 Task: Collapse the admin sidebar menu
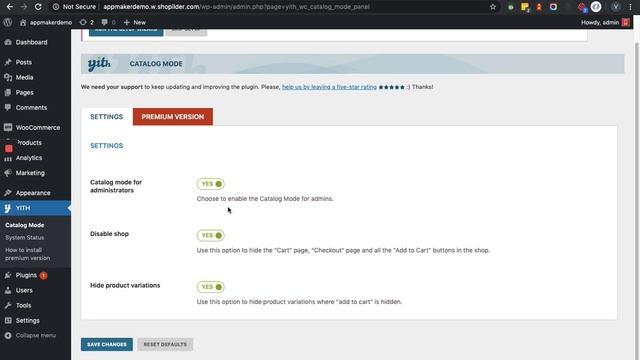pos(36,336)
